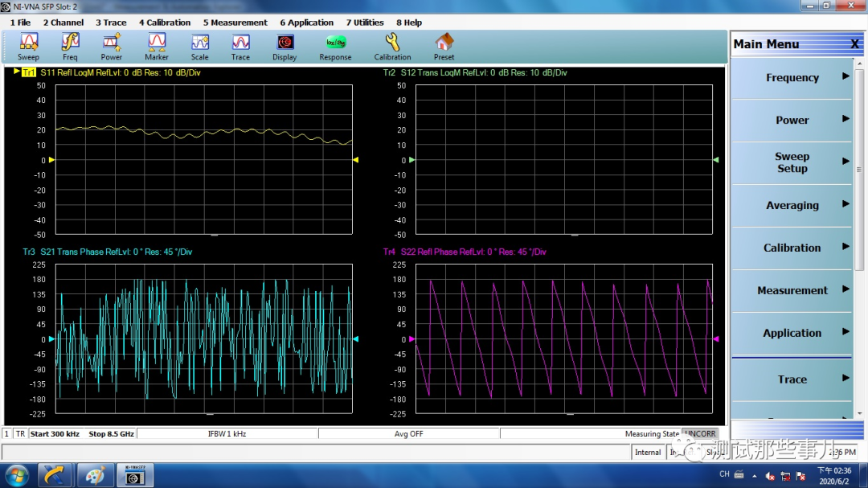
Task: Click the Scale toolbar icon
Action: pos(200,47)
